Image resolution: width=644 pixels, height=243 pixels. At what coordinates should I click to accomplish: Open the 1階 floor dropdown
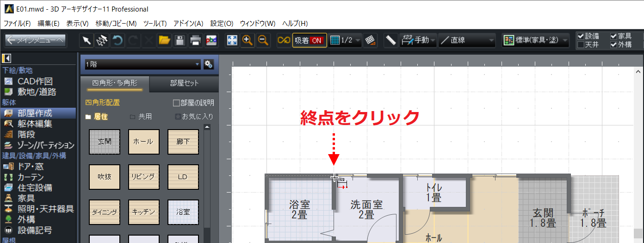(x=141, y=64)
